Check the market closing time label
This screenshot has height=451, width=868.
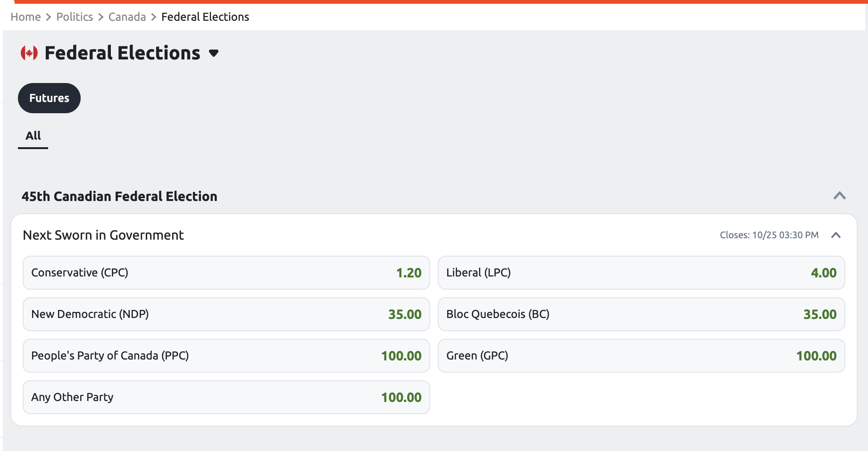tap(769, 235)
